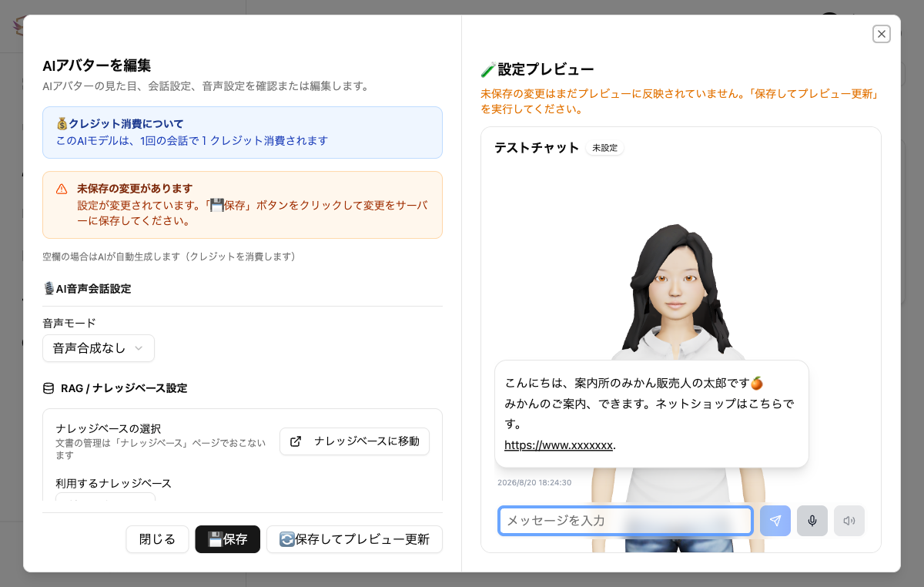
Task: Start voice input with the microphone button
Action: [812, 521]
